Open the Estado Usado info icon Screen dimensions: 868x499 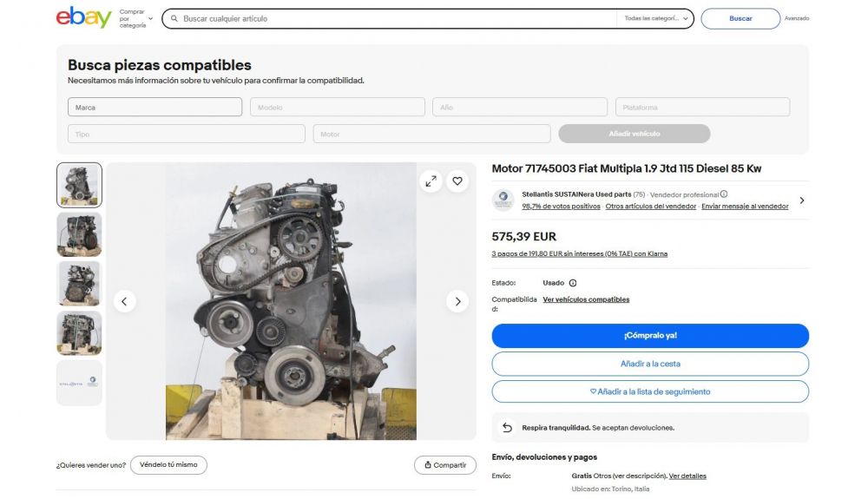[573, 283]
